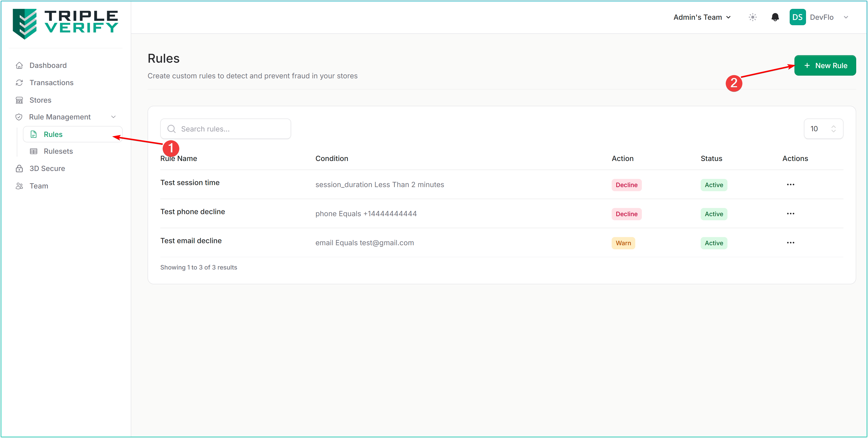Open actions menu for Test session time
The image size is (868, 438).
tap(791, 185)
